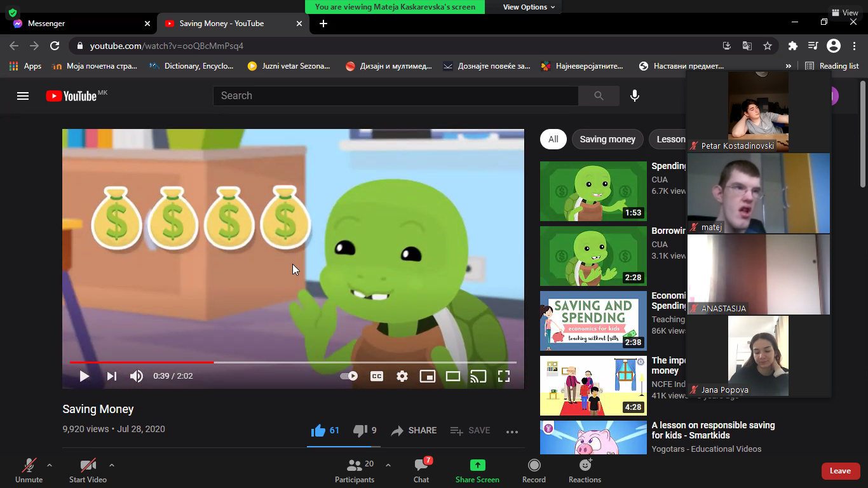
Task: Expand the View Options dropdown
Action: point(529,7)
